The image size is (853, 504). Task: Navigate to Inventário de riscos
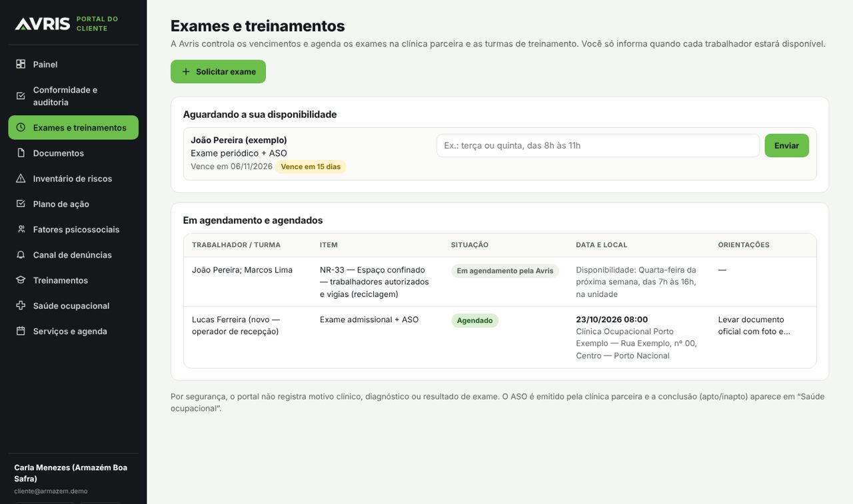tap(73, 178)
